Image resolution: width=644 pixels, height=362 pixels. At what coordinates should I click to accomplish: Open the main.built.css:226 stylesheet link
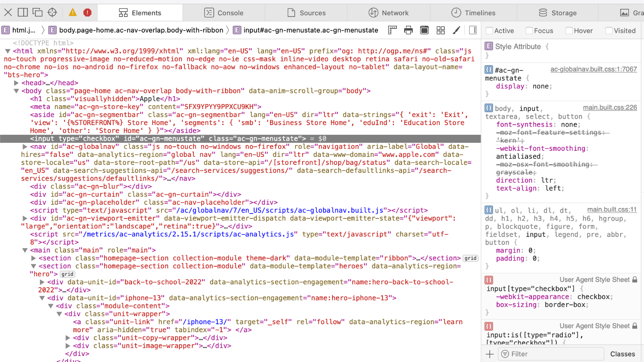click(x=610, y=107)
